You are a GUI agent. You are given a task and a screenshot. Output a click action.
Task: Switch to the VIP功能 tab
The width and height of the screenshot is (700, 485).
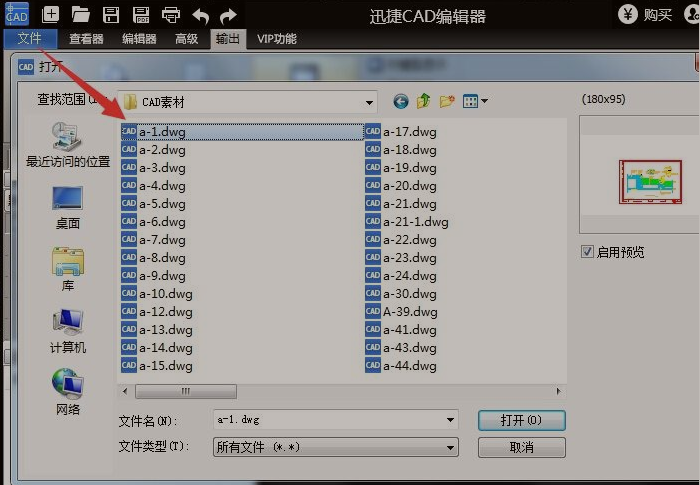tap(276, 39)
